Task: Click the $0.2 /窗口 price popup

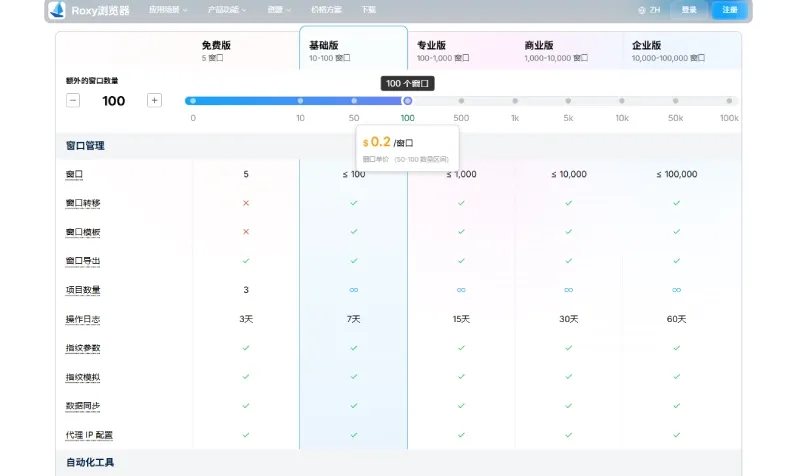Action: [x=407, y=148]
